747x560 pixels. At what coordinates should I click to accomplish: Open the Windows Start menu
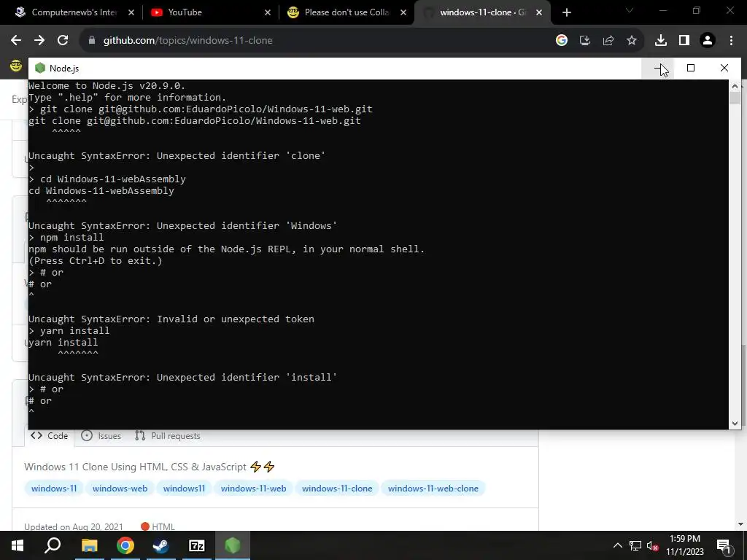tap(18, 545)
